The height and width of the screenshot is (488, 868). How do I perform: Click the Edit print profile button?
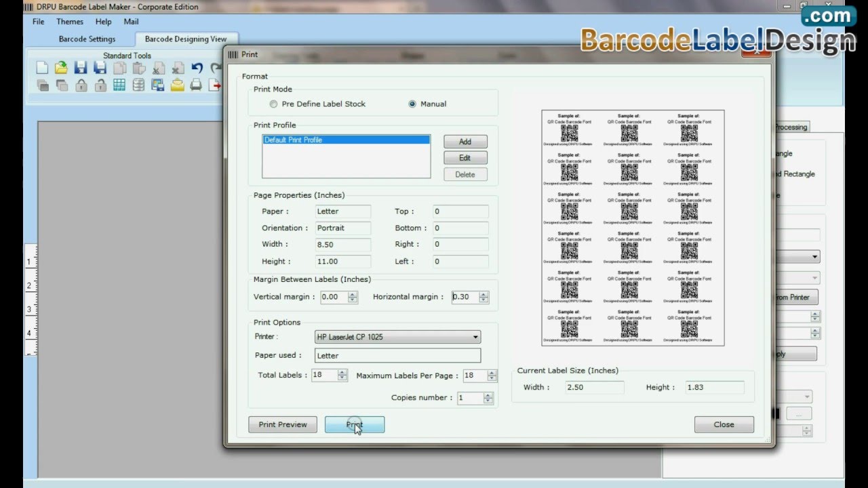click(x=465, y=158)
